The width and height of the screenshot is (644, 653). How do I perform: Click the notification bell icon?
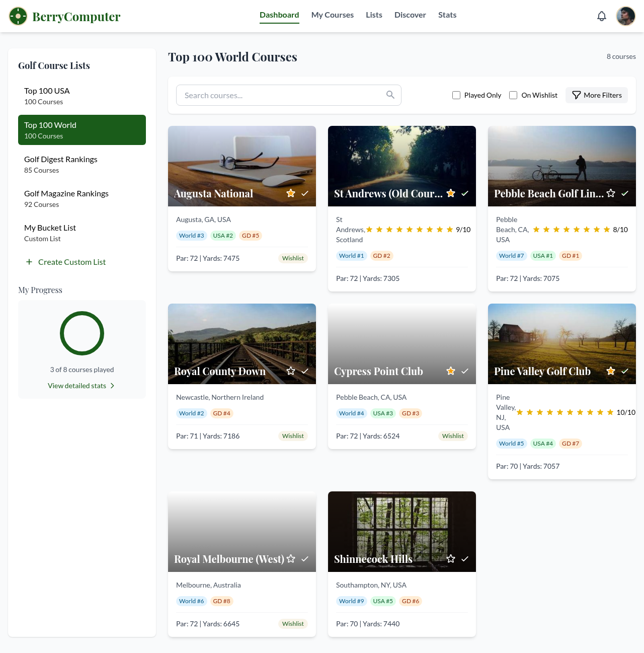[x=602, y=16]
